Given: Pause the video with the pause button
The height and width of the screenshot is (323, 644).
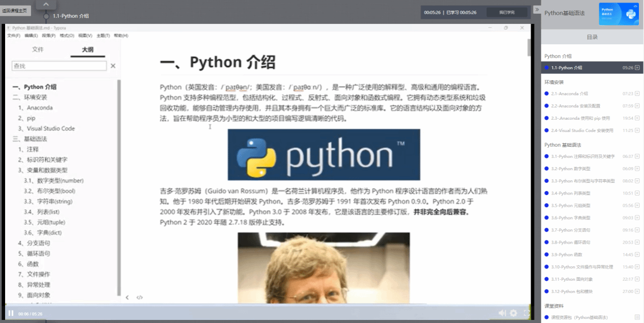Looking at the screenshot, I should point(11,313).
